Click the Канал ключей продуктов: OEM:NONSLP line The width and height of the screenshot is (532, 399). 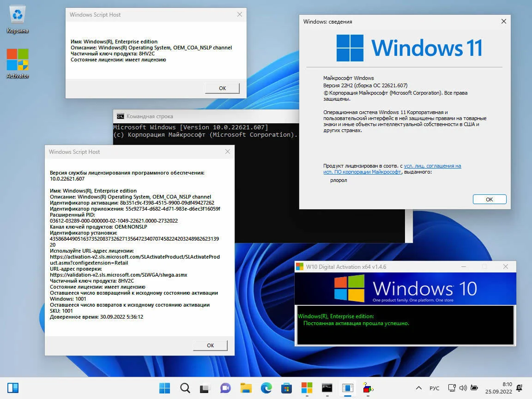click(98, 227)
